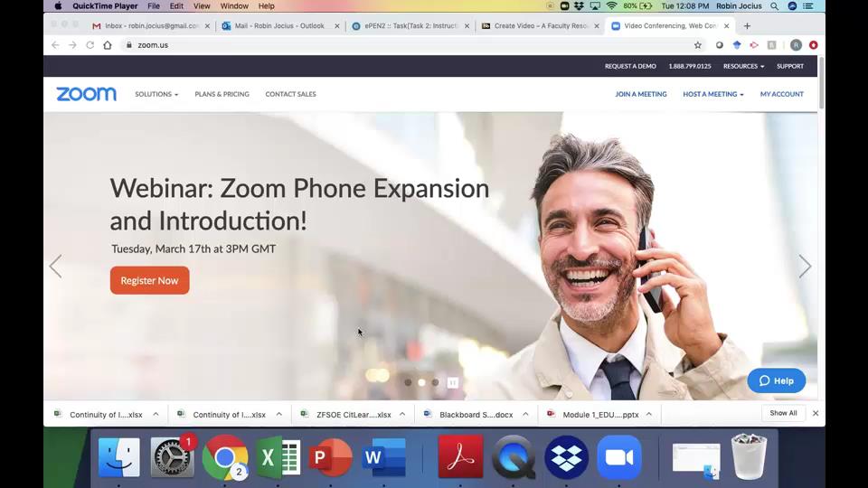Image resolution: width=868 pixels, height=488 pixels.
Task: Click Join a Meeting link
Action: coord(640,94)
